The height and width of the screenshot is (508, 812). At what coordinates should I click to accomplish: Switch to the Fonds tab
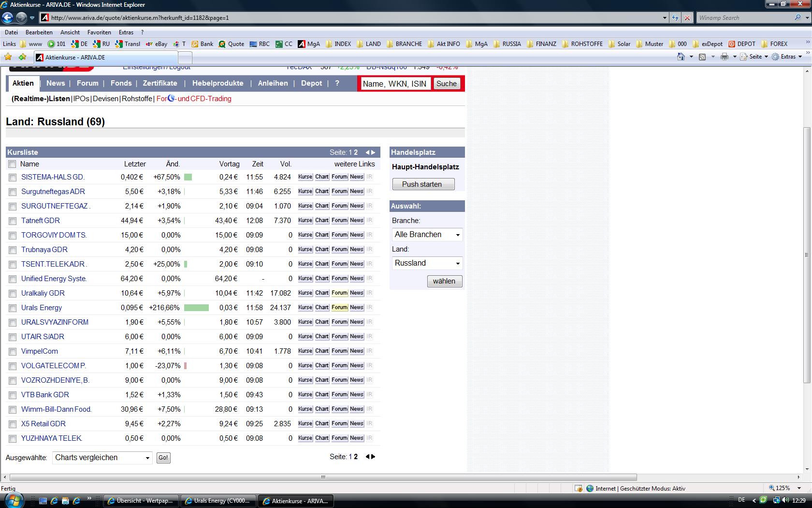[121, 83]
